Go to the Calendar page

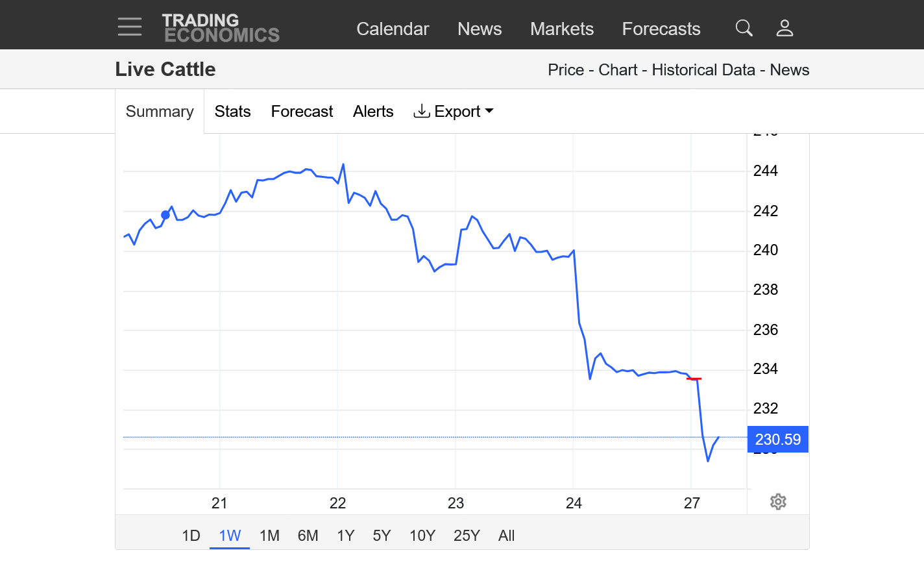point(393,29)
